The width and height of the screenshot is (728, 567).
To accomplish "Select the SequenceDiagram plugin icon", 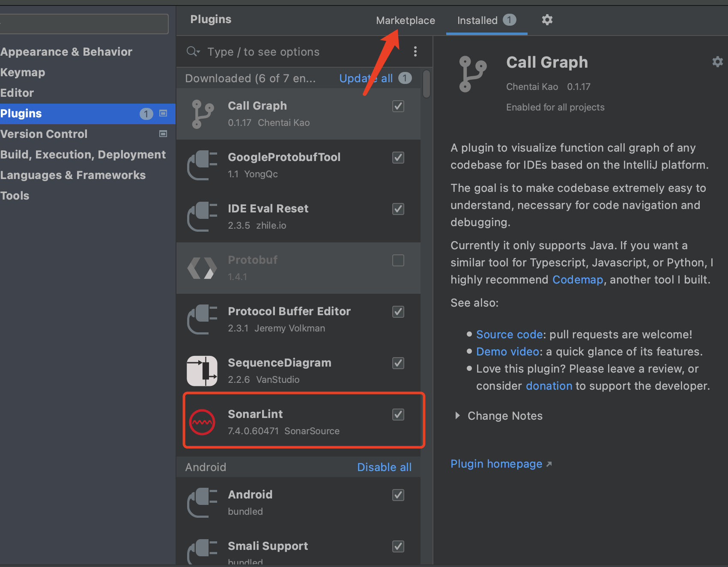I will coord(202,370).
